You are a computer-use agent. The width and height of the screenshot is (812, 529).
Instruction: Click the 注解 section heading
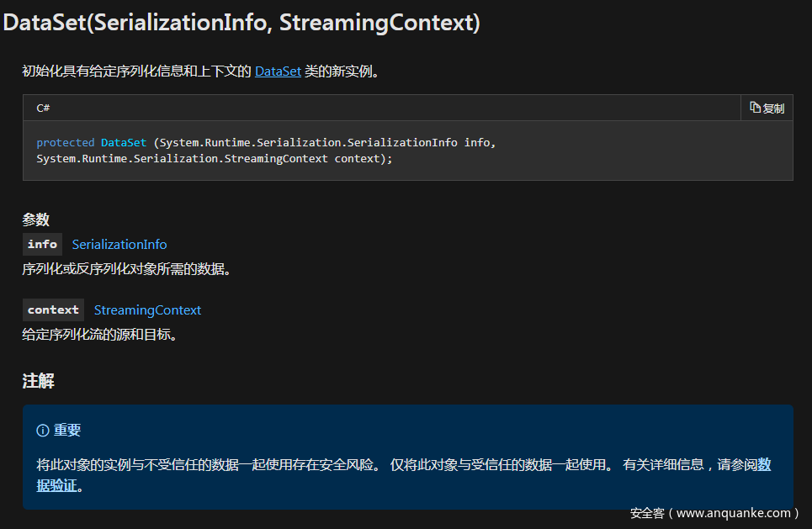tap(38, 381)
